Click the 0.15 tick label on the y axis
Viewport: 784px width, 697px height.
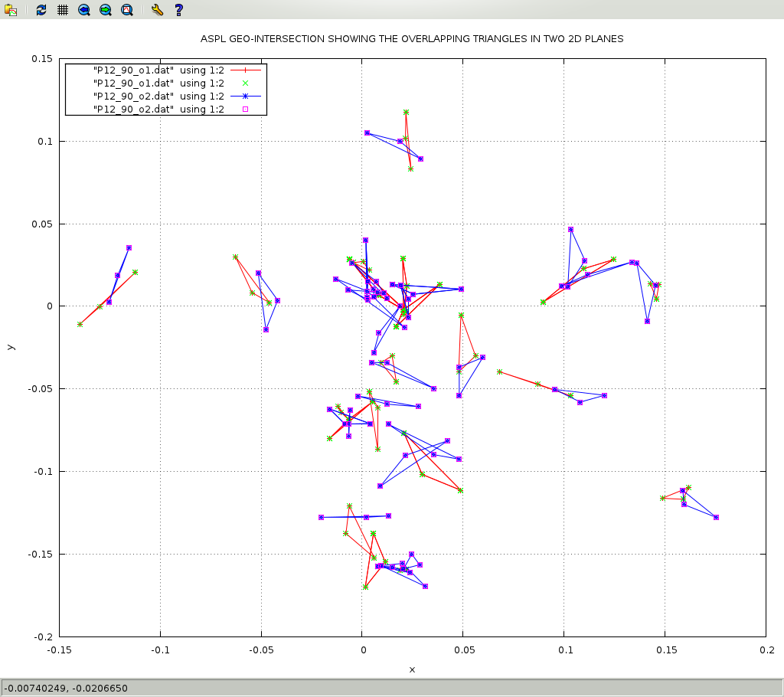[42, 59]
